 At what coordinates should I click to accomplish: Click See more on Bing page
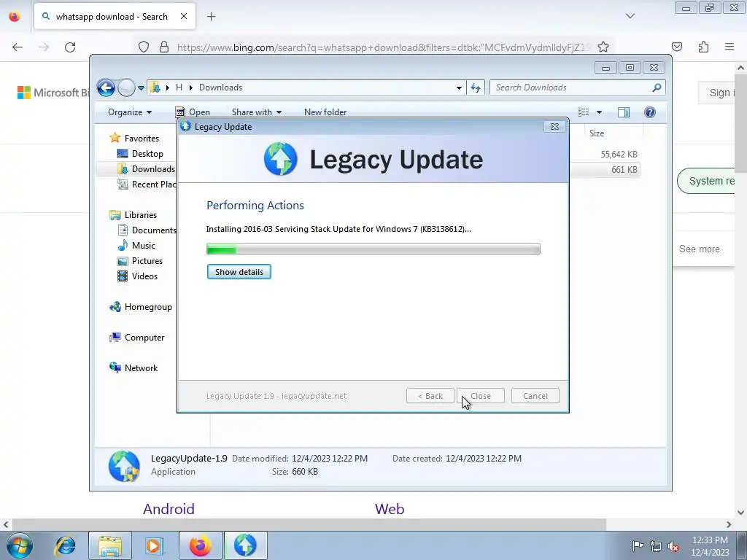click(x=700, y=249)
